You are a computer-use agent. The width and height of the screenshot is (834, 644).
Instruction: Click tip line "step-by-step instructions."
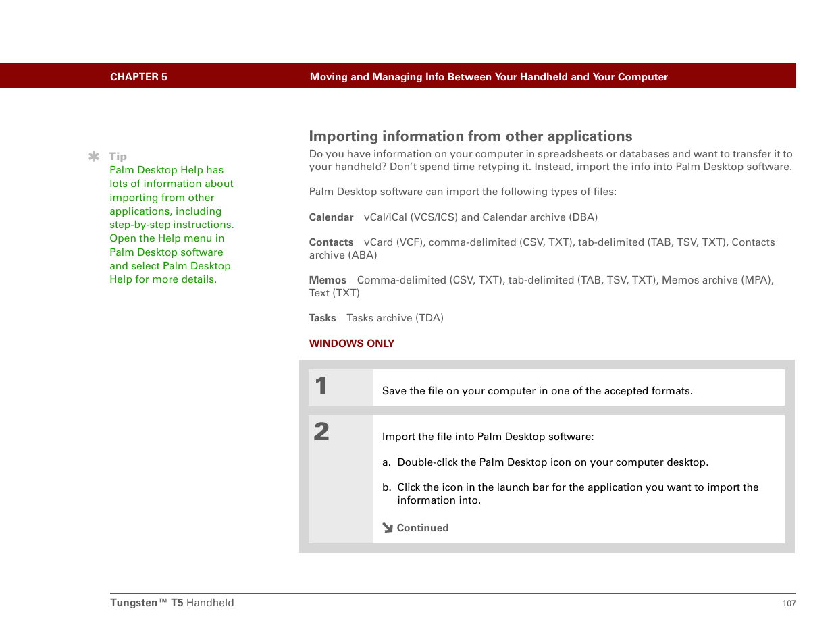[172, 225]
